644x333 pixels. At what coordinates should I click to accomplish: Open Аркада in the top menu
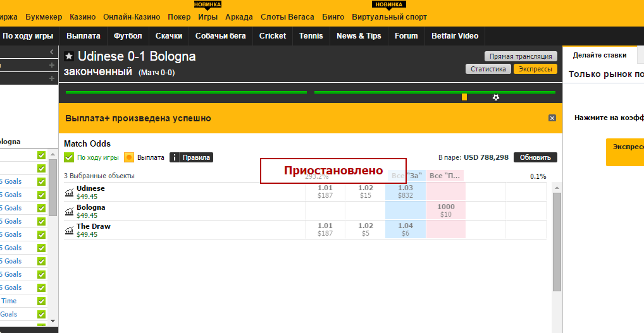[x=239, y=17]
